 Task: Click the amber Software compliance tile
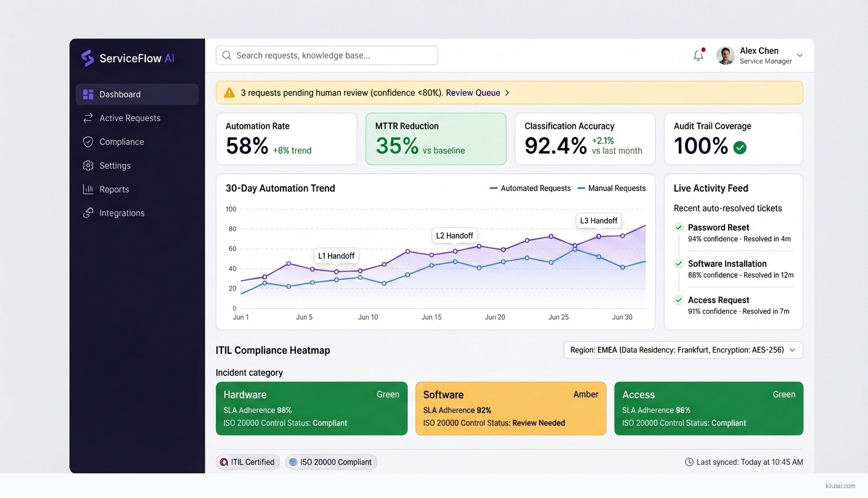pyautogui.click(x=510, y=409)
